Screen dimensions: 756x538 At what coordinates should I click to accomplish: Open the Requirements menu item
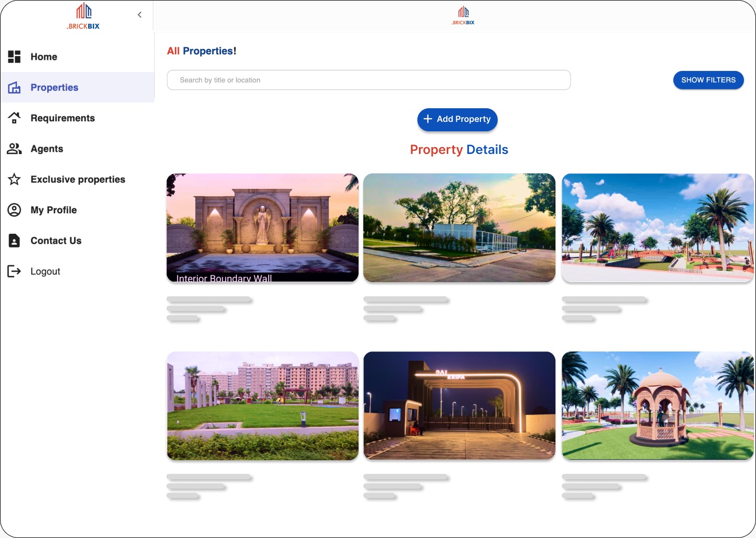[77, 118]
